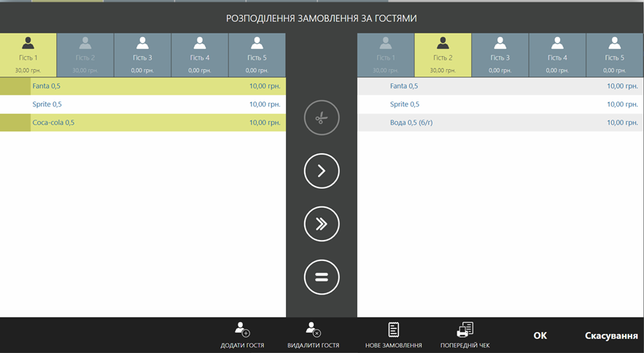Click the scissors split item icon
Screen dimensions: 644x353
(x=322, y=117)
